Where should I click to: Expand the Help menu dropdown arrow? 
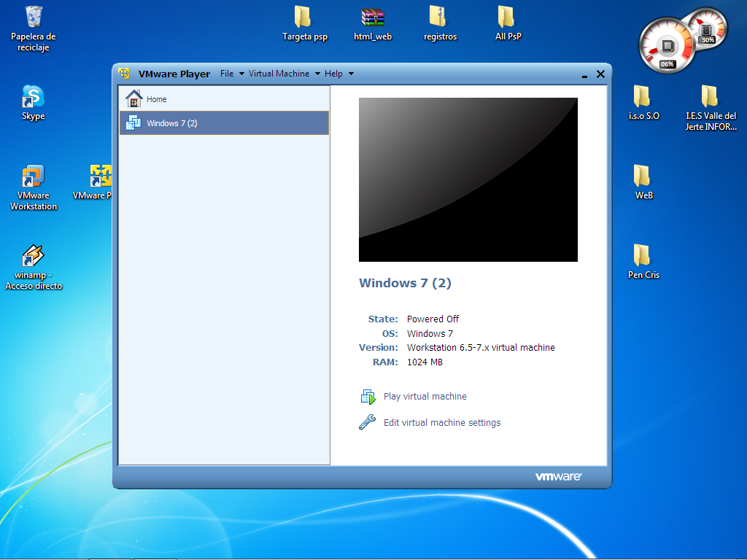pos(351,74)
